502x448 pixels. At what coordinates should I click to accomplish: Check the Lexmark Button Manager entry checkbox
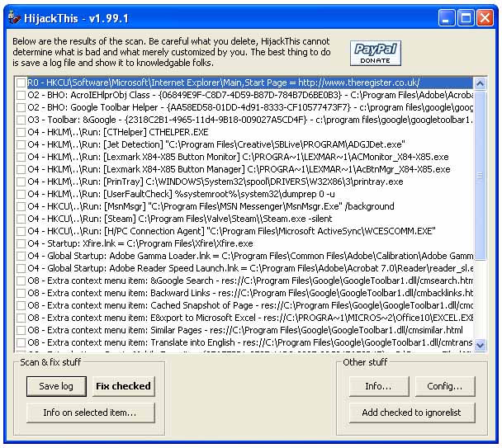(x=21, y=169)
